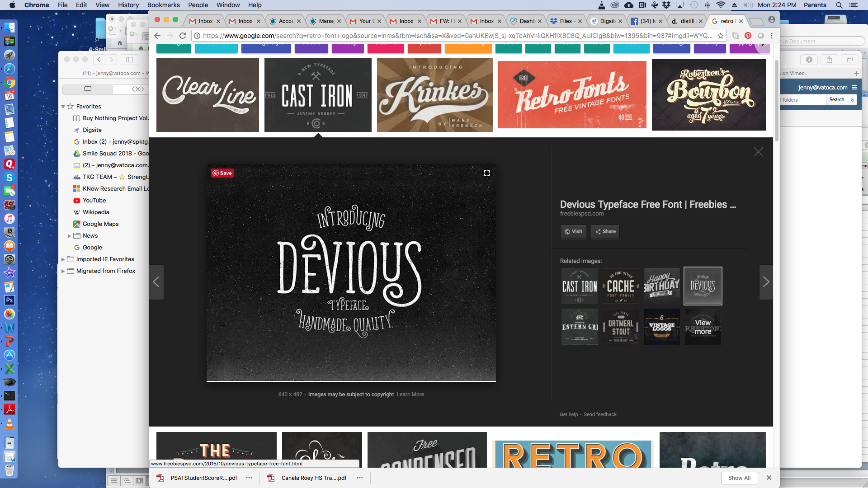
Task: Reload the page with the refresh icon
Action: pos(183,36)
